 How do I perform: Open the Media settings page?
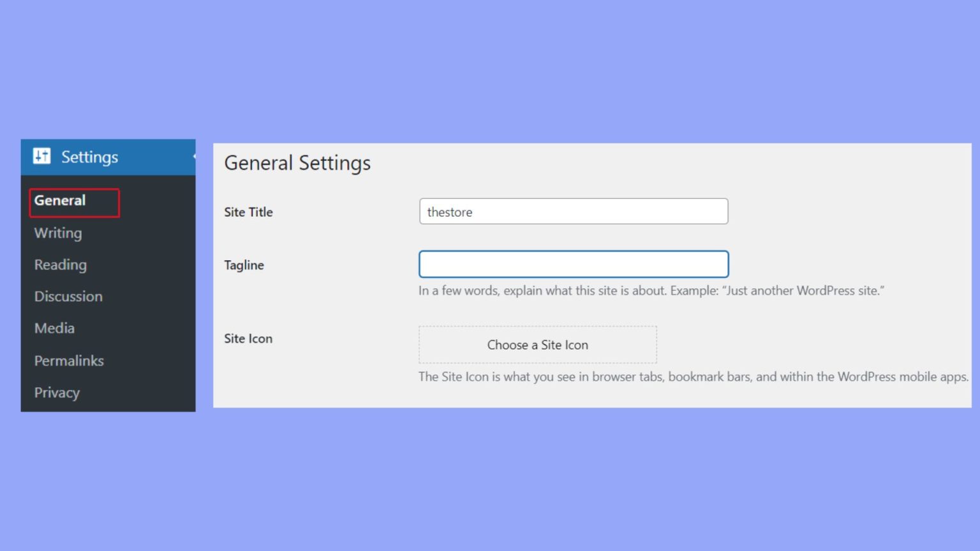pos(54,328)
